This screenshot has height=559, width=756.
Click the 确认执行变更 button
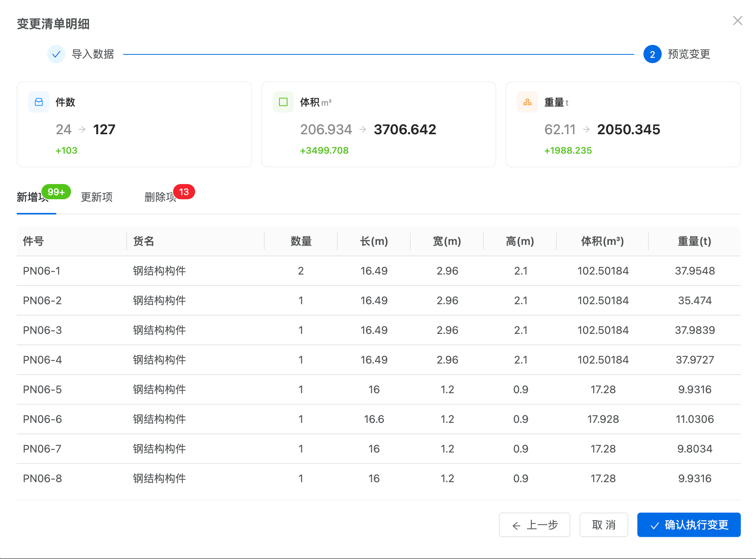pyautogui.click(x=689, y=525)
